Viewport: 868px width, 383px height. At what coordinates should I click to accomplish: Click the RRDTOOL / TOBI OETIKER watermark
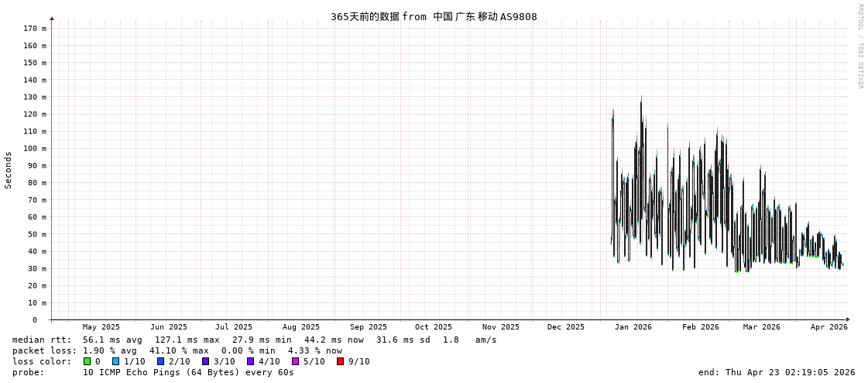[x=859, y=47]
